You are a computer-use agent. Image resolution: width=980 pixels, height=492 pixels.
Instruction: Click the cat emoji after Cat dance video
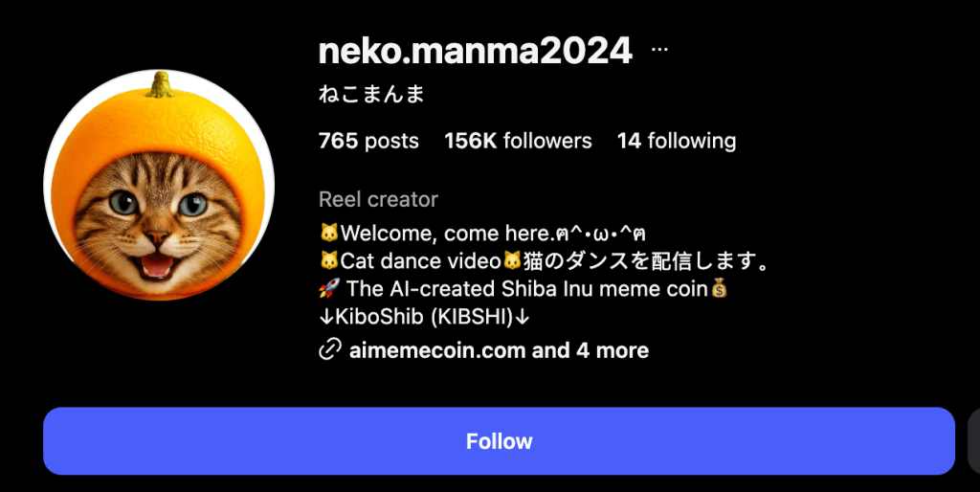point(513,261)
